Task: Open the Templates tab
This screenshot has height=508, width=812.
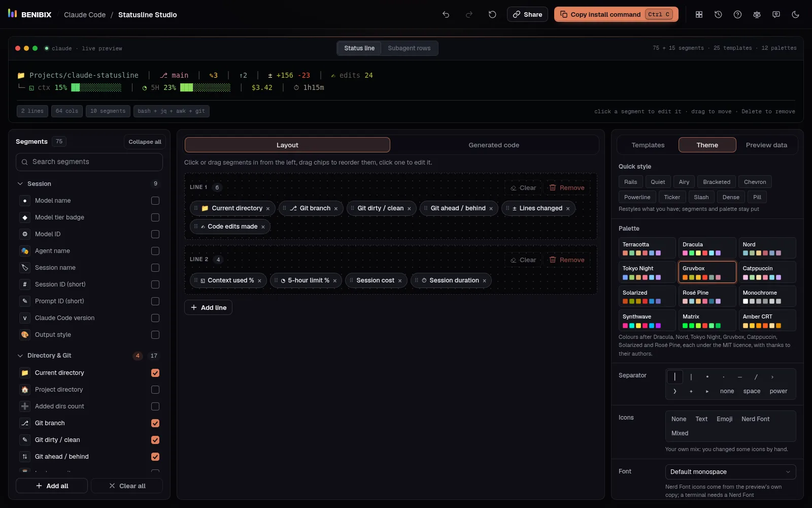Action: [x=648, y=145]
